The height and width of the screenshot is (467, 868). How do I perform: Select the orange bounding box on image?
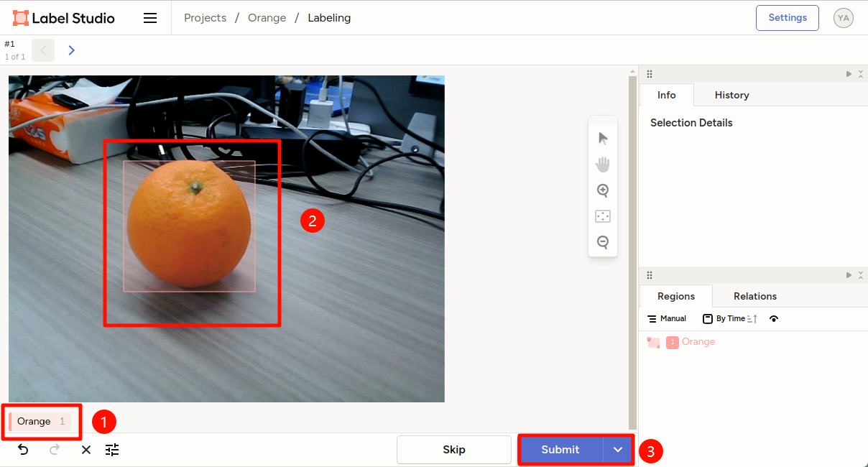(189, 226)
